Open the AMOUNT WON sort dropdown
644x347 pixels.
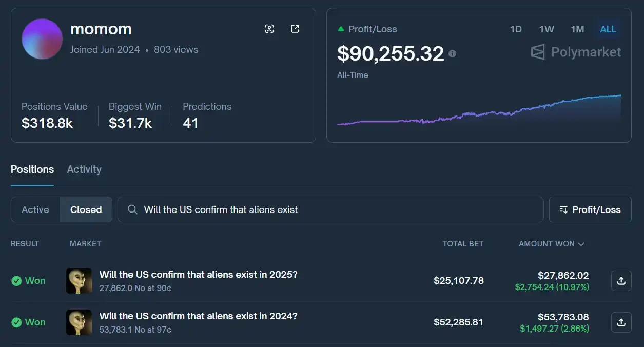[551, 244]
